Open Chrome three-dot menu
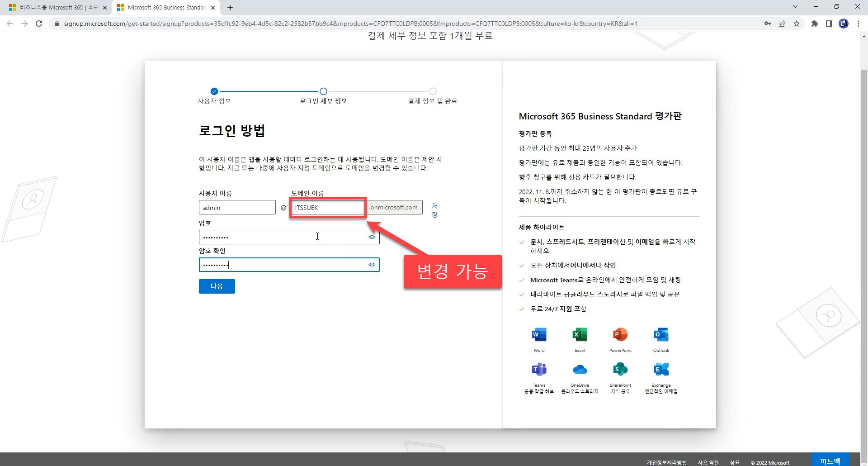The width and height of the screenshot is (868, 466). pyautogui.click(x=858, y=24)
